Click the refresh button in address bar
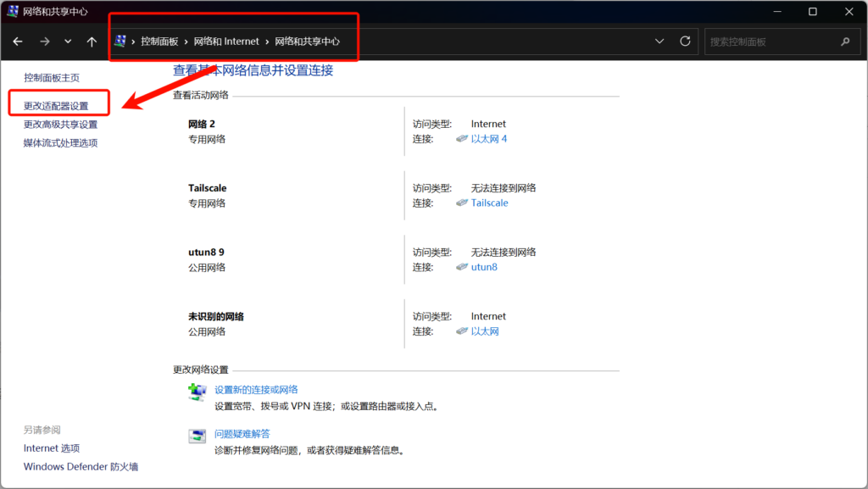868x489 pixels. tap(685, 42)
